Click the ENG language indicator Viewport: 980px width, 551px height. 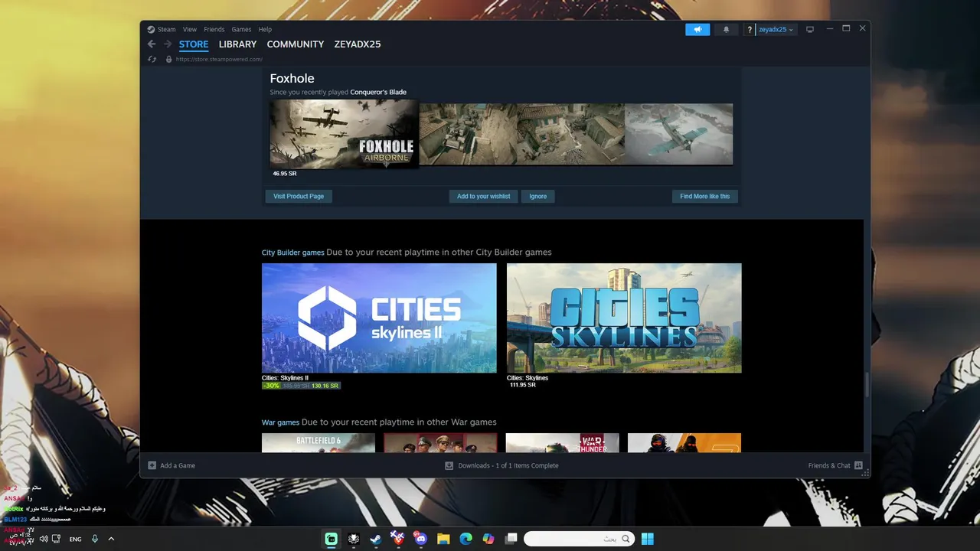click(75, 539)
